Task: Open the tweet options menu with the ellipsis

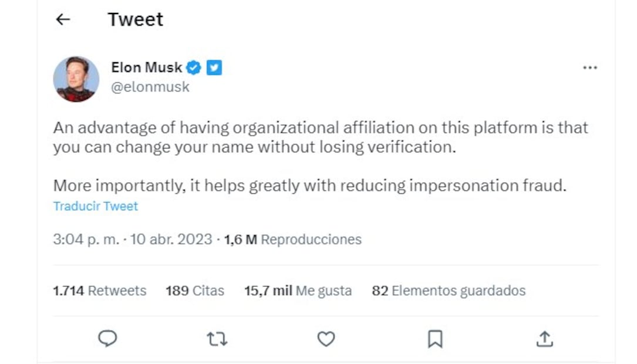Action: [589, 67]
